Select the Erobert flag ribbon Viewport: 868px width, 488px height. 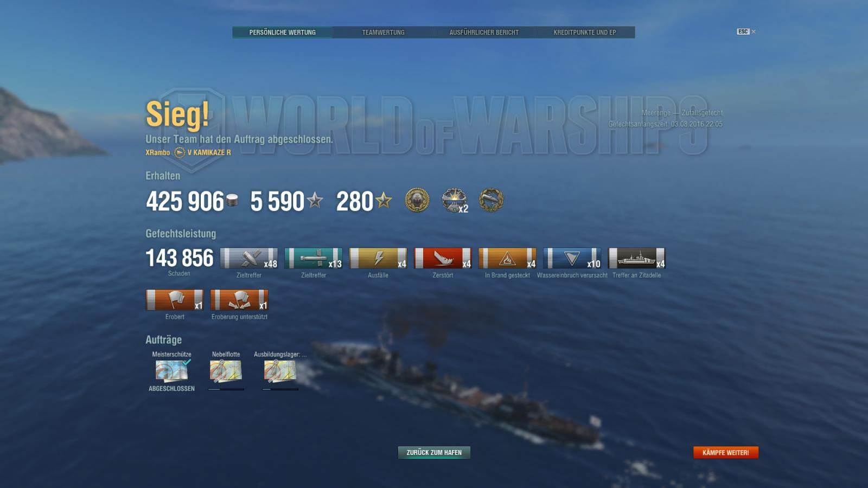tap(175, 300)
